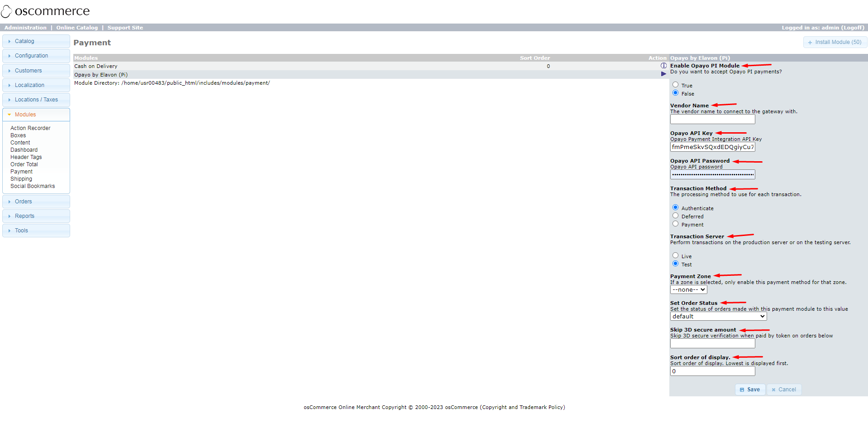Click the Skip 3D secure amount field
The width and height of the screenshot is (868, 438).
pyautogui.click(x=712, y=344)
